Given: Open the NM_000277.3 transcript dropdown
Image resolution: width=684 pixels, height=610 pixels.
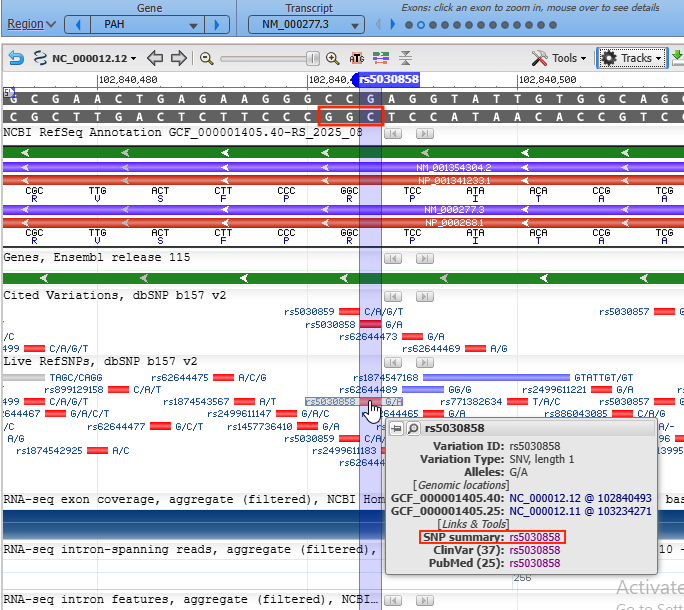Looking at the screenshot, I should coord(306,24).
